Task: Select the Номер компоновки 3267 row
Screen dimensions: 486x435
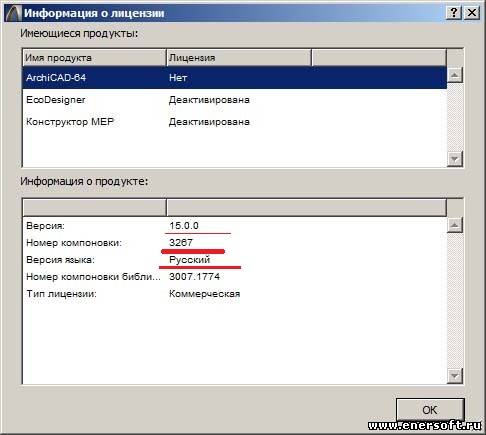Action: tap(234, 243)
